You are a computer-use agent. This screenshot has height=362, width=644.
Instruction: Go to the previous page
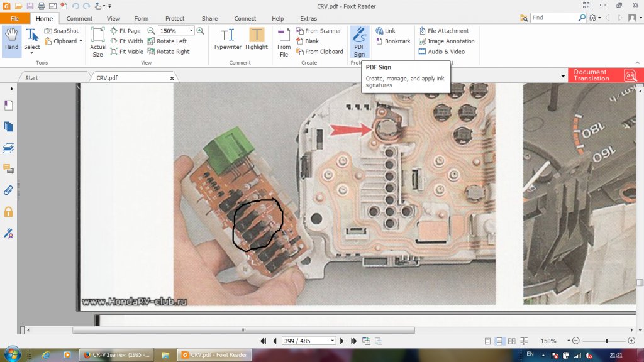click(x=274, y=341)
